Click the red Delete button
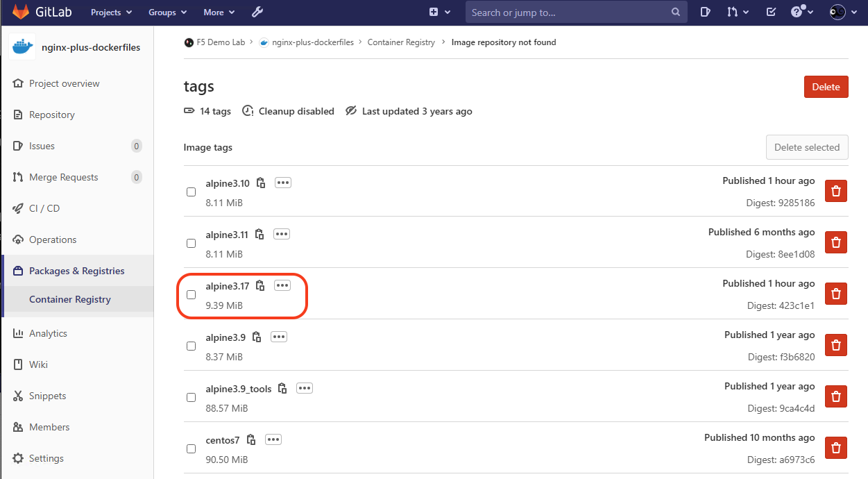 pyautogui.click(x=826, y=87)
